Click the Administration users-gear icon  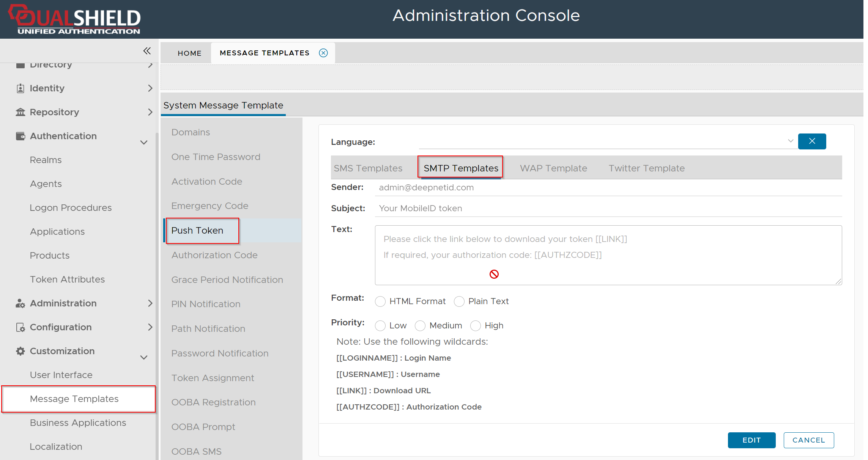20,303
